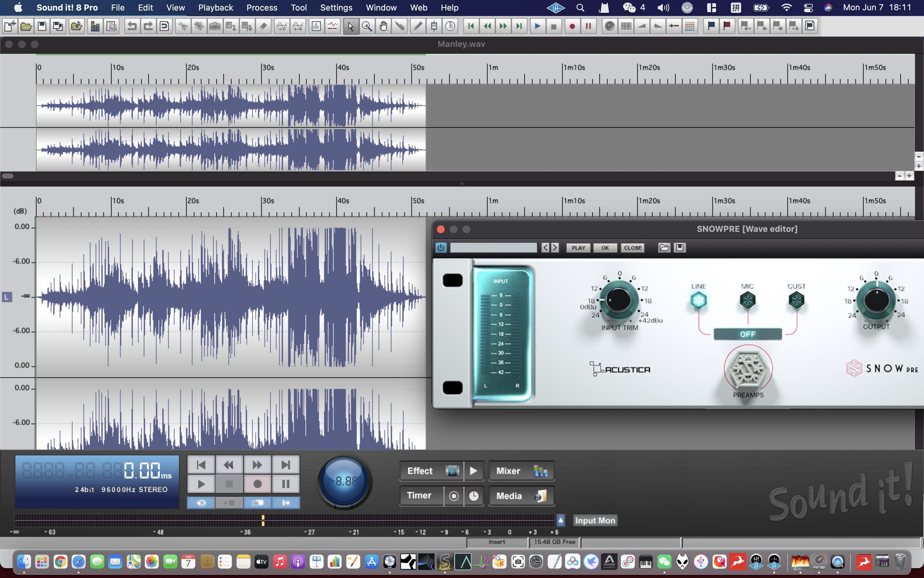Click toolbar green skip-to-start button
The height and width of the screenshot is (578, 924).
[x=471, y=26]
